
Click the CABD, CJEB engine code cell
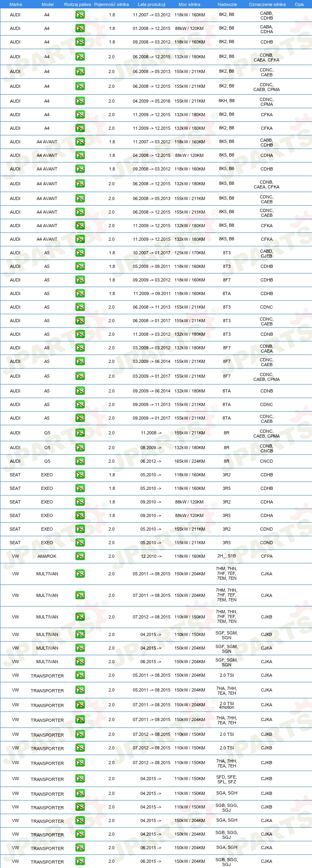(267, 254)
